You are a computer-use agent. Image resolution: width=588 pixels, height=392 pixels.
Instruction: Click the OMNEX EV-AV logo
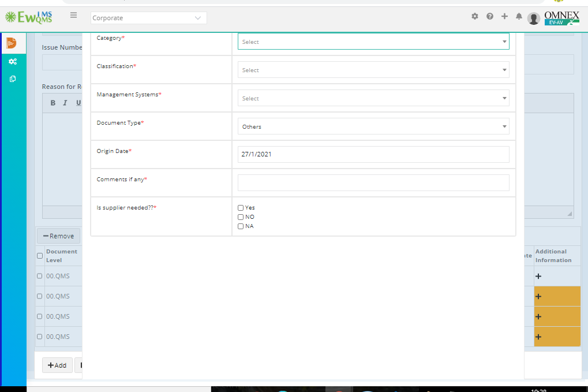pyautogui.click(x=562, y=18)
